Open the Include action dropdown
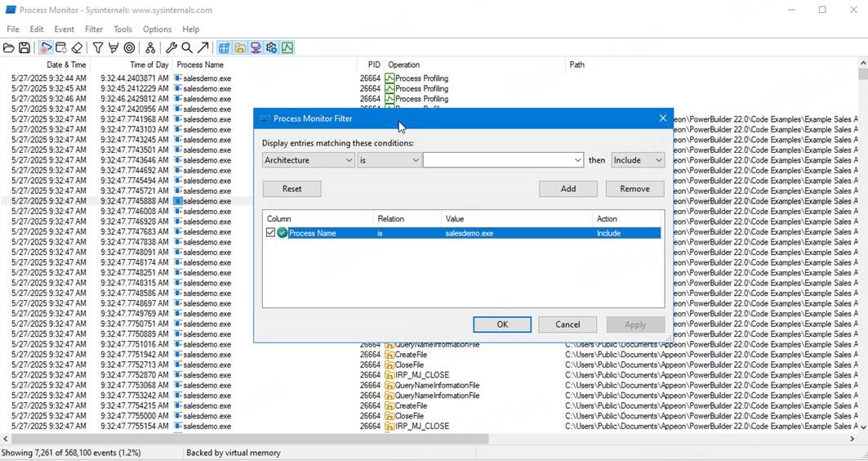 pos(638,160)
